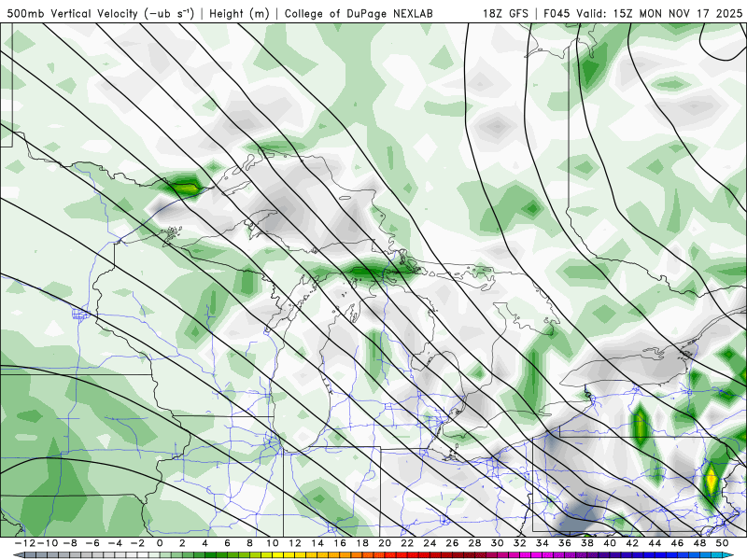
Task: Click the right cyan arrow end of color bar
Action: pyautogui.click(x=729, y=555)
